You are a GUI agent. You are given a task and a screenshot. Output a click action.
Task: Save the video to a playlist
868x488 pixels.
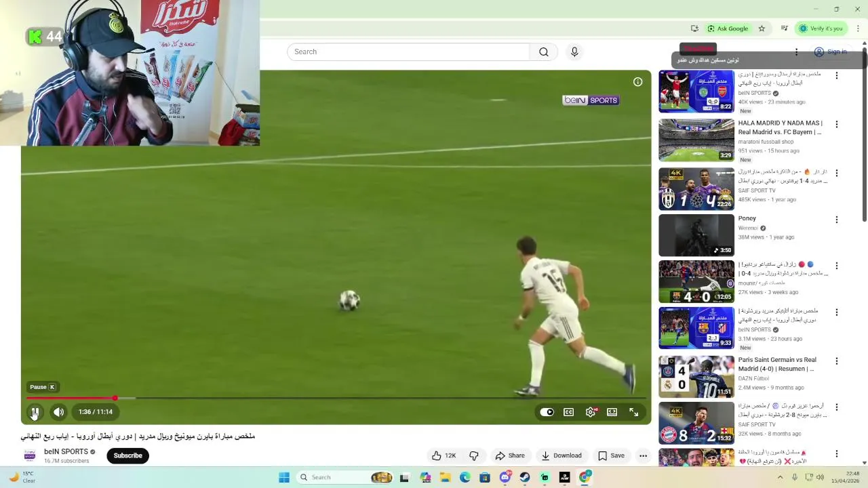[611, 455]
